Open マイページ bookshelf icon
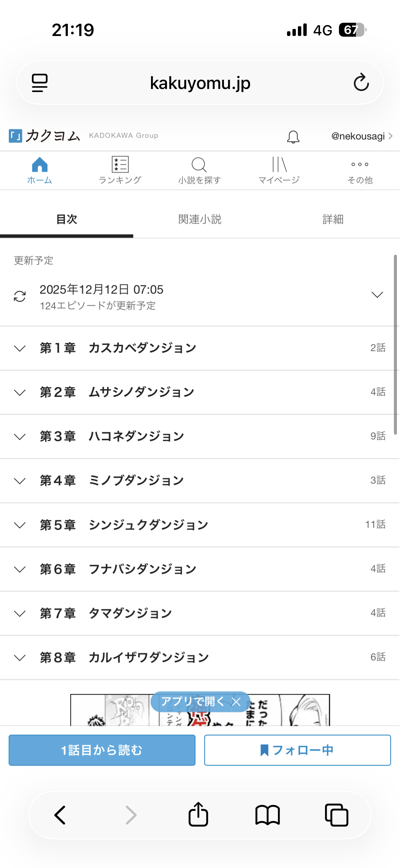The image size is (400, 868). pyautogui.click(x=279, y=165)
